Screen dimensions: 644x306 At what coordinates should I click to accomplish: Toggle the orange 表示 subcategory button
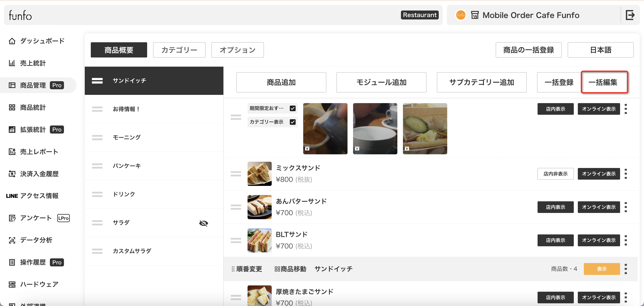[602, 269]
